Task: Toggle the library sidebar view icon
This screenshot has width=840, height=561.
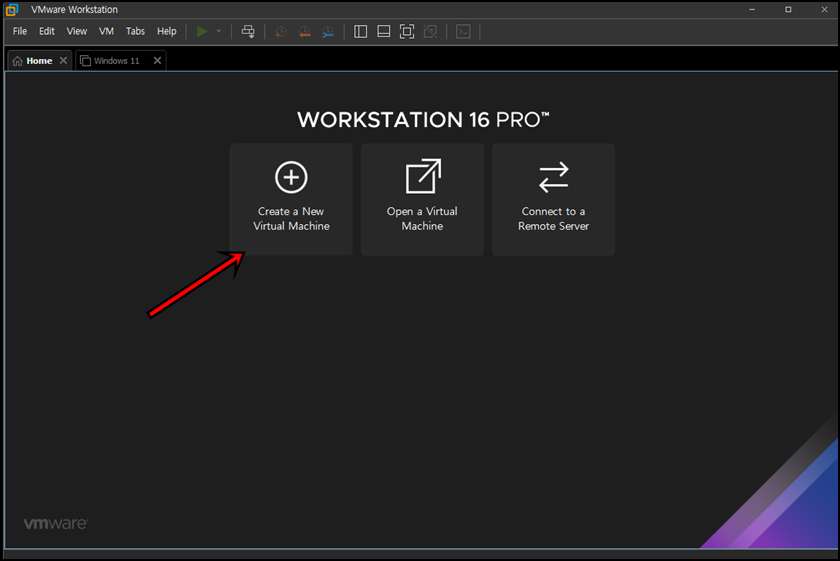Action: [361, 32]
